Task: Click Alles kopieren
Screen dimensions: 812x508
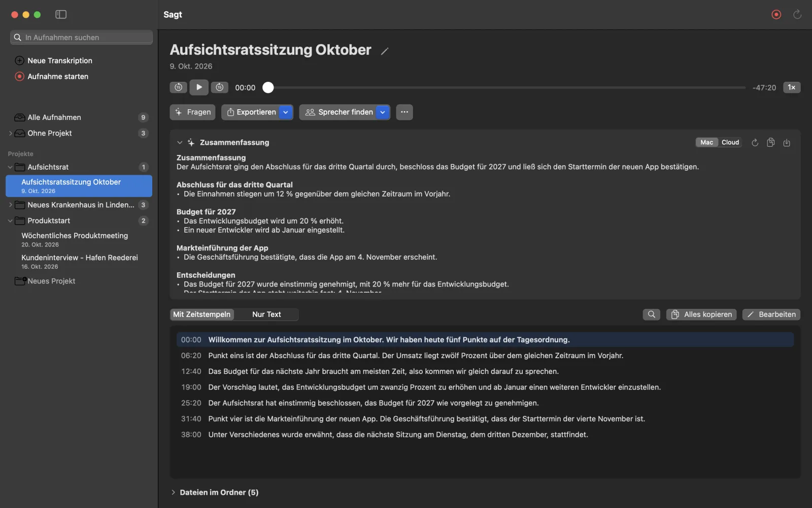Action: point(702,314)
